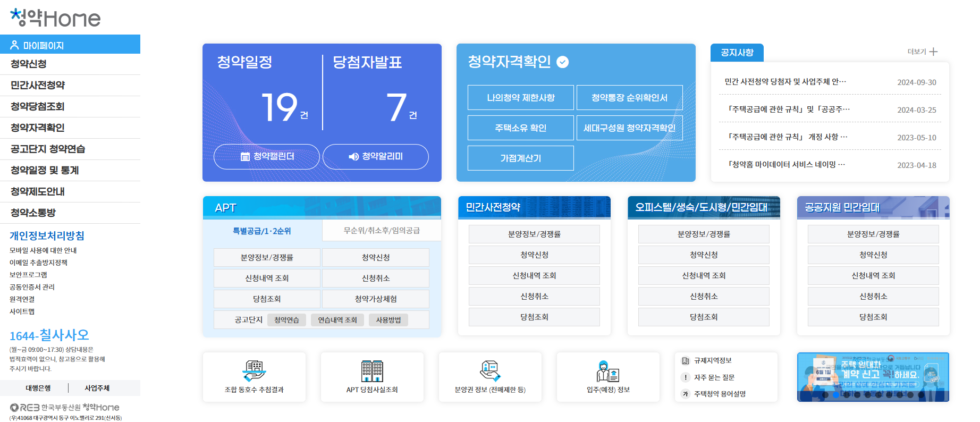Viewport: 980px width, 422px height.
Task: Open 청약제도안내 in left menu
Action: click(70, 191)
